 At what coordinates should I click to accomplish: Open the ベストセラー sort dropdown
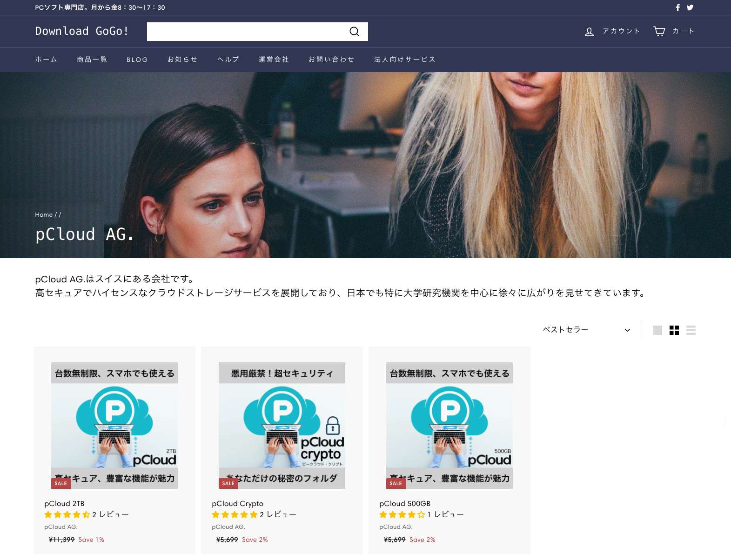[x=587, y=330]
